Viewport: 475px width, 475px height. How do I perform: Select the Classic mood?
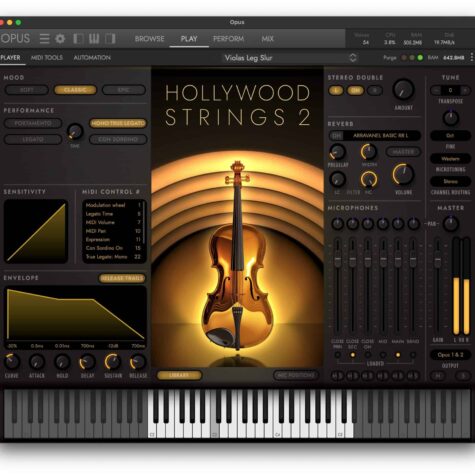[75, 90]
